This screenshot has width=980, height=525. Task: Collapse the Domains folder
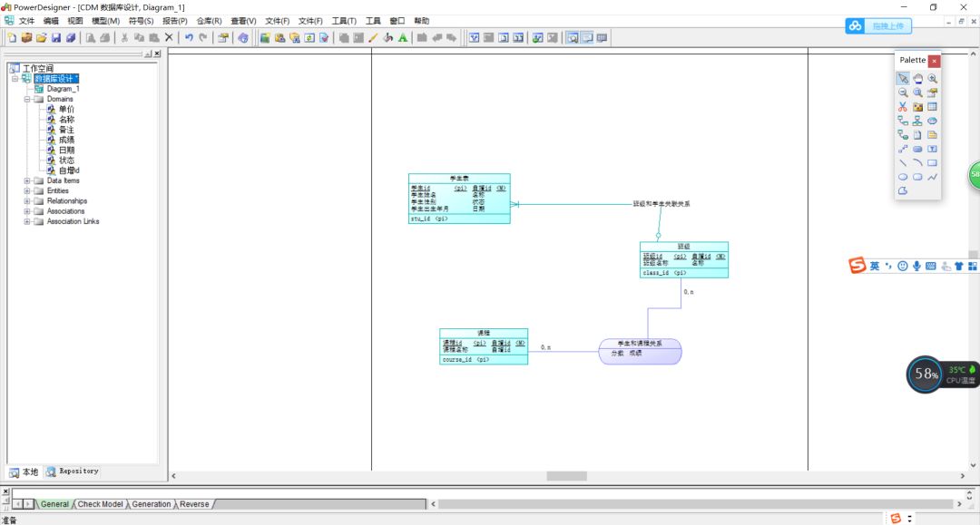click(x=27, y=99)
